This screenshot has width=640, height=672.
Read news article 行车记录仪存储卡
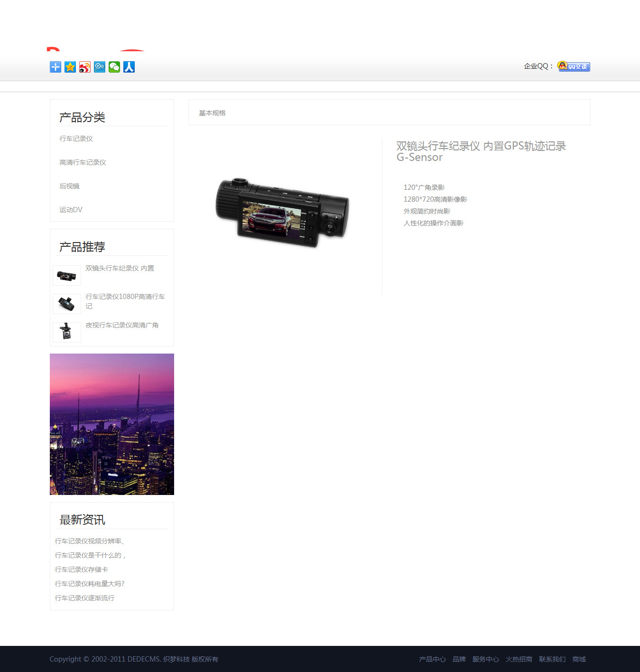pyautogui.click(x=81, y=569)
